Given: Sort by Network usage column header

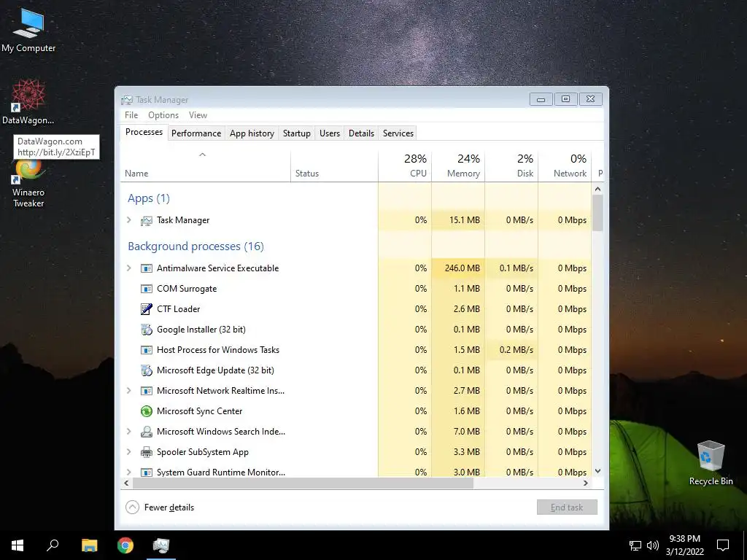Looking at the screenshot, I should [565, 166].
